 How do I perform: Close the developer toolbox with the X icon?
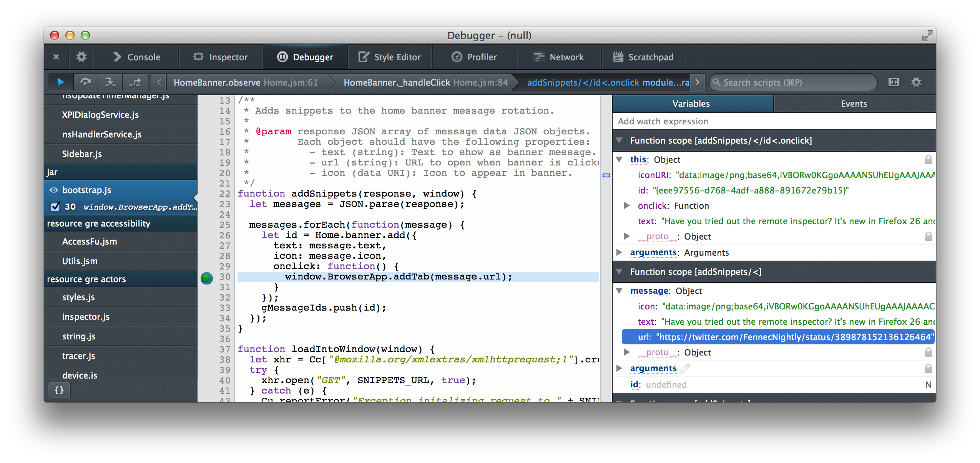pos(56,57)
